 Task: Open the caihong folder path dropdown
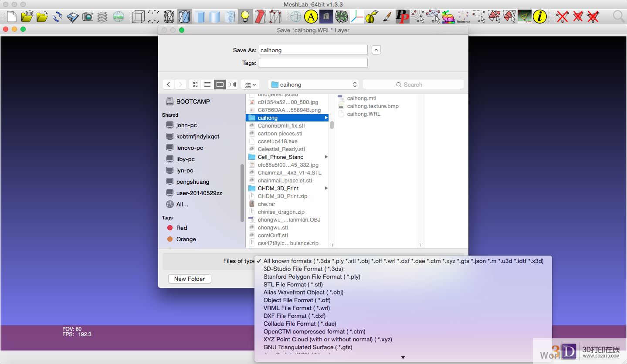(x=314, y=84)
